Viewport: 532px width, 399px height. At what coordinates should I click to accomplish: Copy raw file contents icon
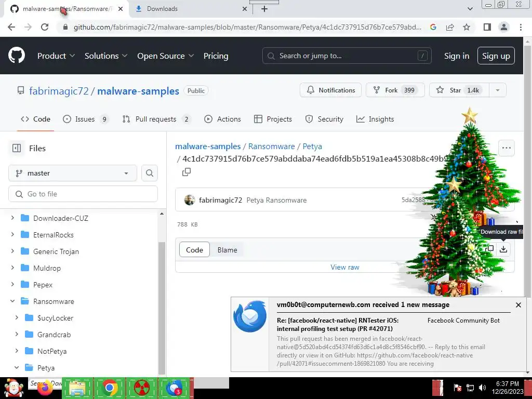pos(489,249)
